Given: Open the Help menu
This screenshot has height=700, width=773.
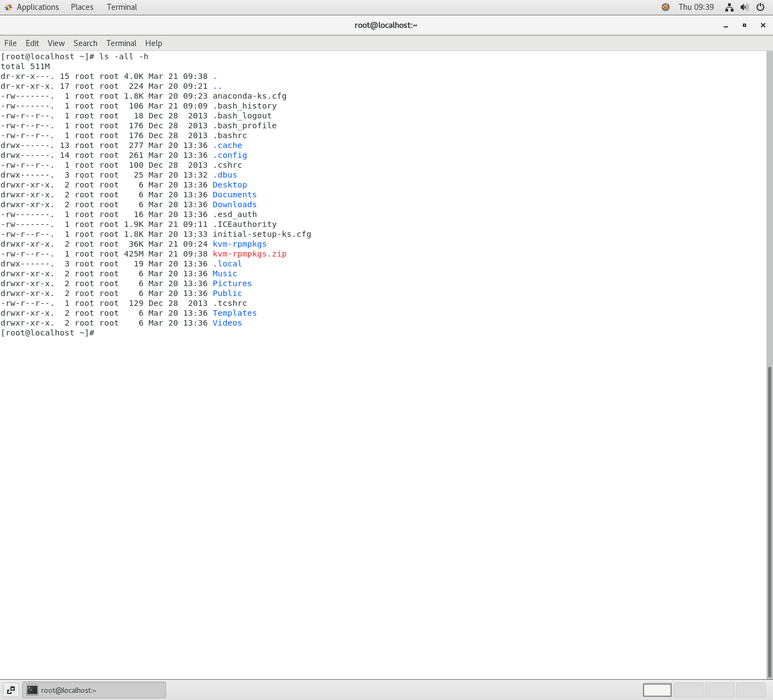Looking at the screenshot, I should 154,43.
